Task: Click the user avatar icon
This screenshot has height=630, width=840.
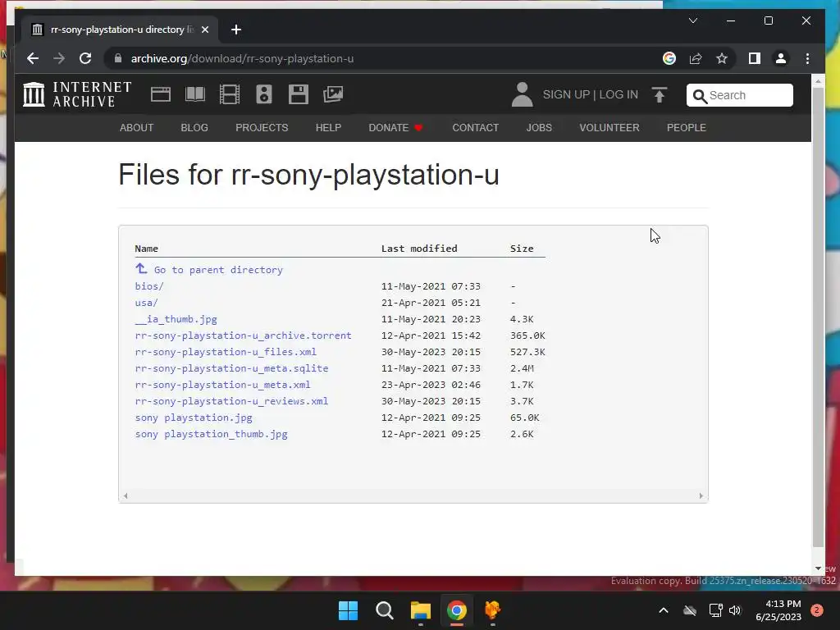Action: [x=522, y=94]
